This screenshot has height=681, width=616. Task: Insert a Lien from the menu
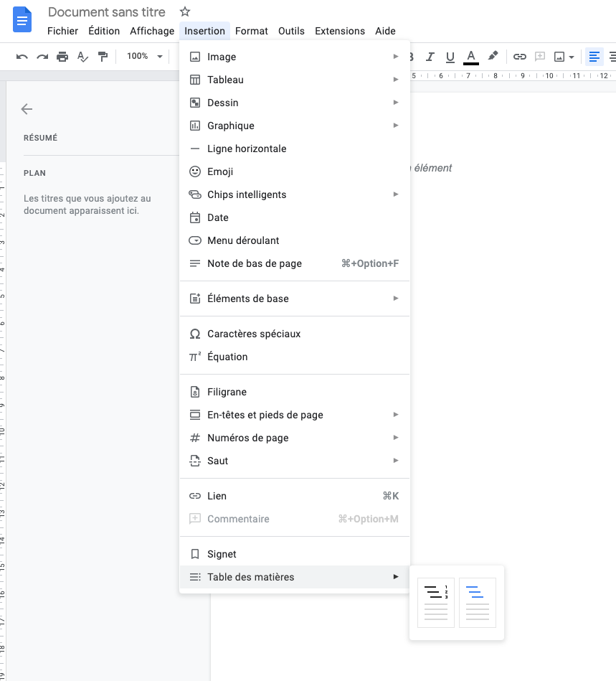click(294, 496)
